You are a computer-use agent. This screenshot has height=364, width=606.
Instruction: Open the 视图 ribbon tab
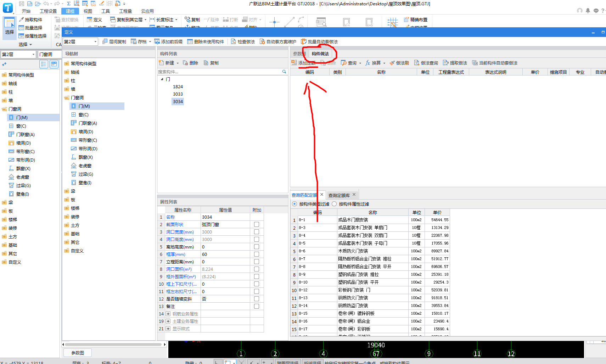tap(88, 11)
